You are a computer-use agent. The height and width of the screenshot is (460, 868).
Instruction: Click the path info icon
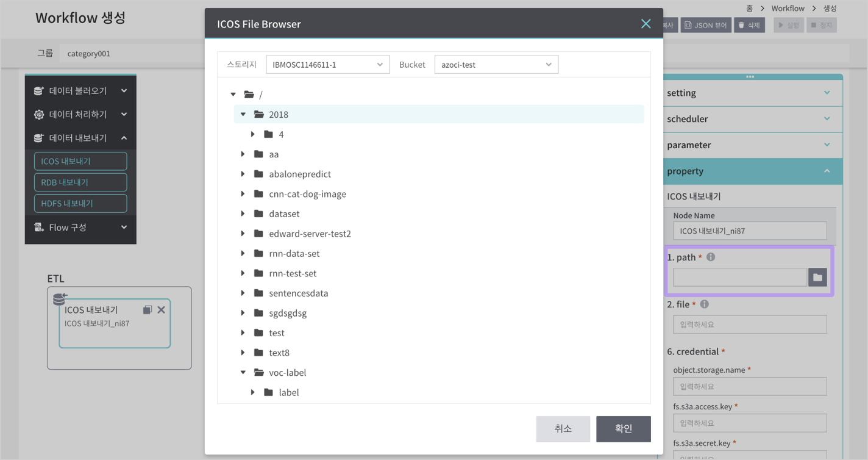click(711, 257)
